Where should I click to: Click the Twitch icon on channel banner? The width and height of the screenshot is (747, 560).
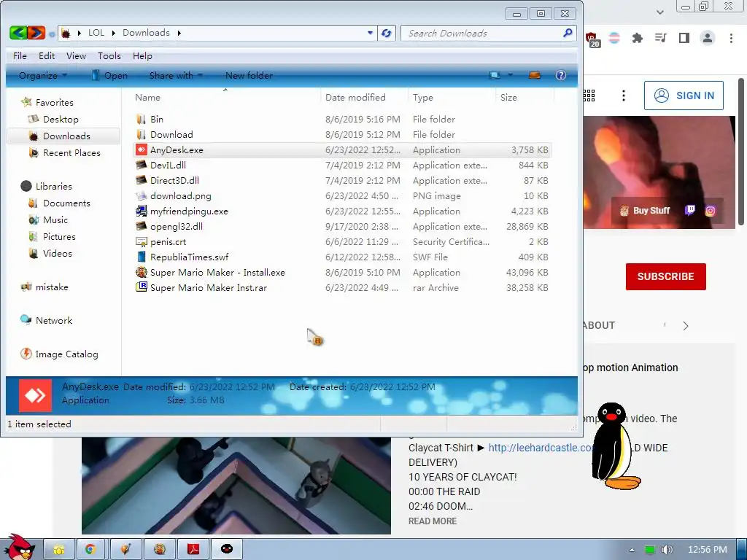pyautogui.click(x=689, y=210)
